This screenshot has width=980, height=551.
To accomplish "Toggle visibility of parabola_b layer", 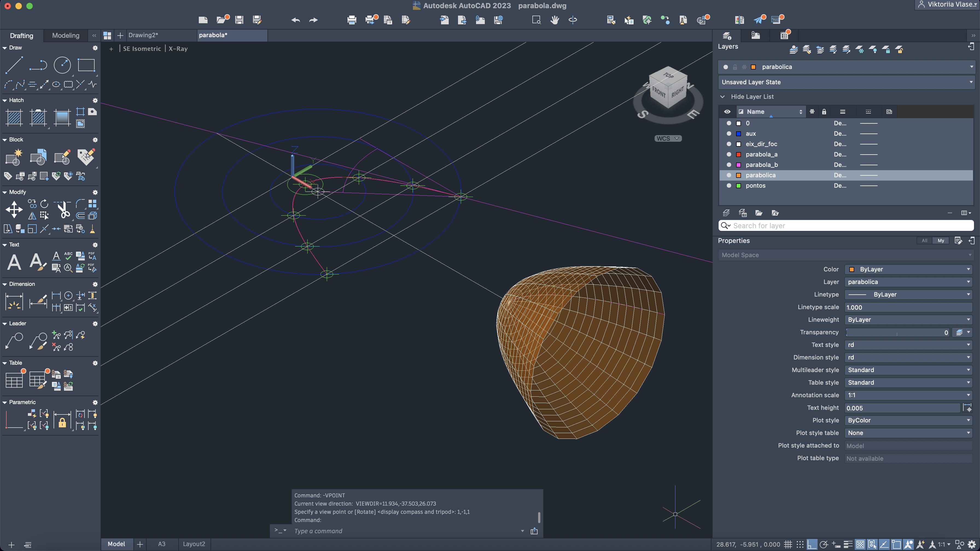I will [728, 165].
